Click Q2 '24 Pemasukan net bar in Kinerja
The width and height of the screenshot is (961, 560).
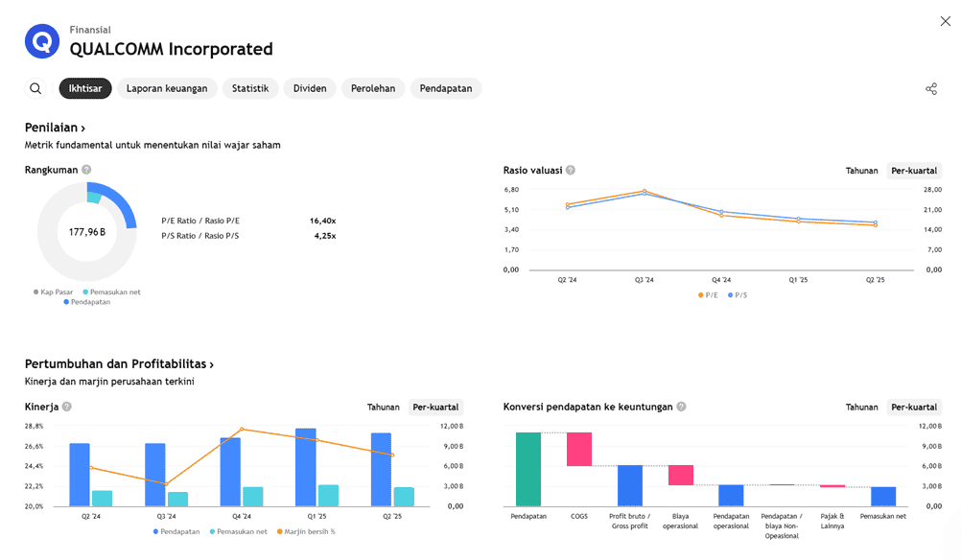[103, 499]
